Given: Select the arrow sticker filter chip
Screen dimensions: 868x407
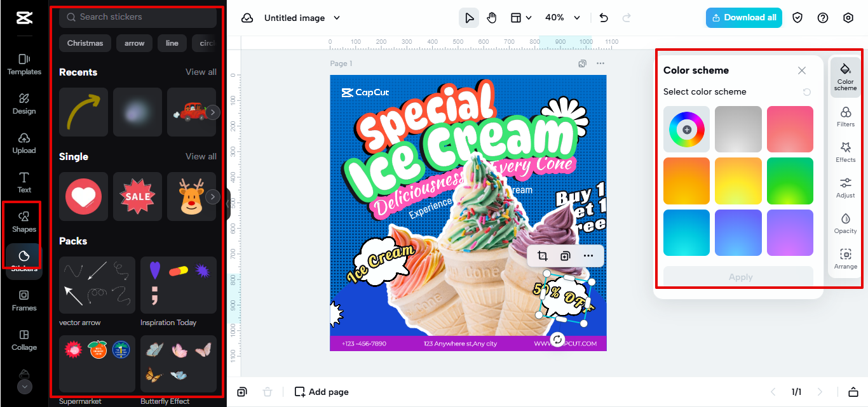Looking at the screenshot, I should 134,43.
